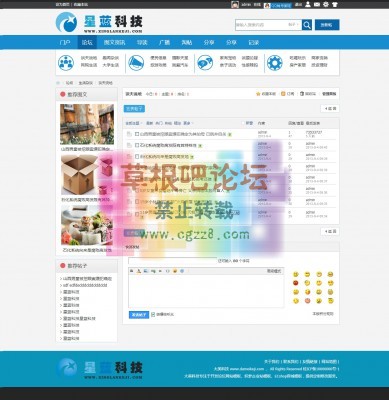389x400 pixels.
Task: Click the recycle bin icon
Action: (302, 94)
